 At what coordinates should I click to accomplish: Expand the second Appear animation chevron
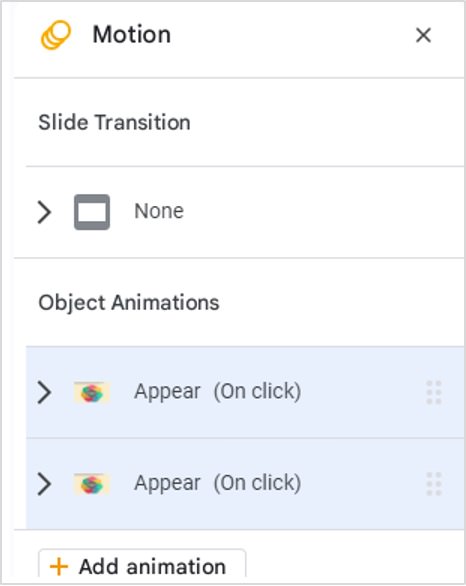click(x=44, y=484)
